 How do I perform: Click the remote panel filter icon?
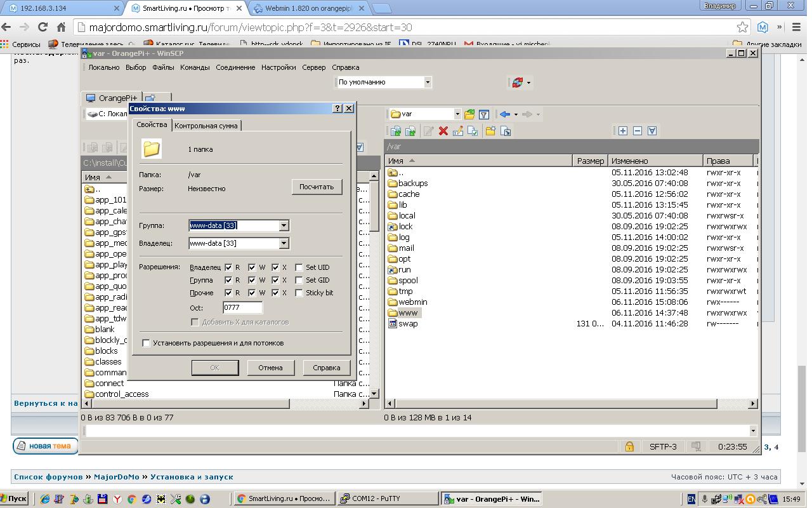(484, 114)
